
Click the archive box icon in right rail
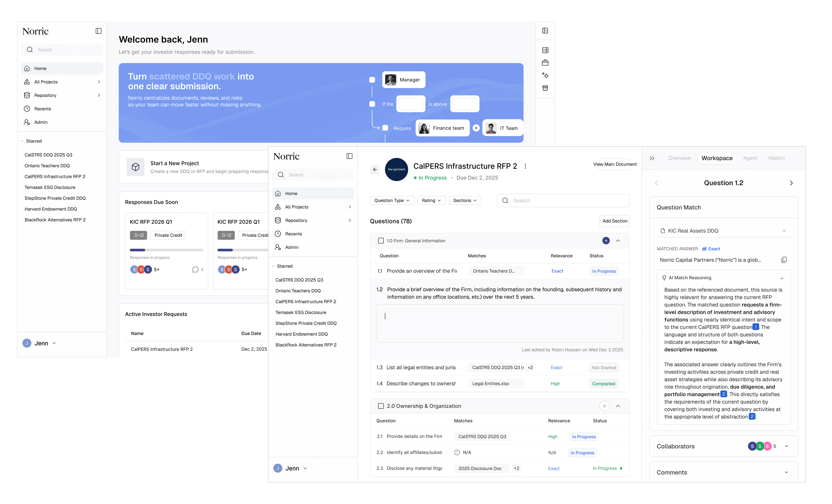545,88
